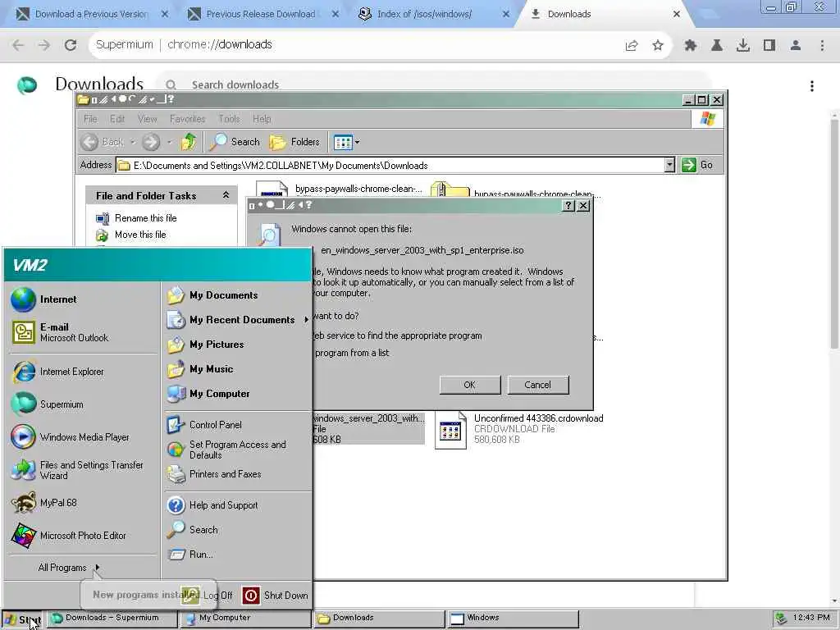Open Files and Settings Transfer Wizard
The height and width of the screenshot is (630, 840).
[78, 470]
